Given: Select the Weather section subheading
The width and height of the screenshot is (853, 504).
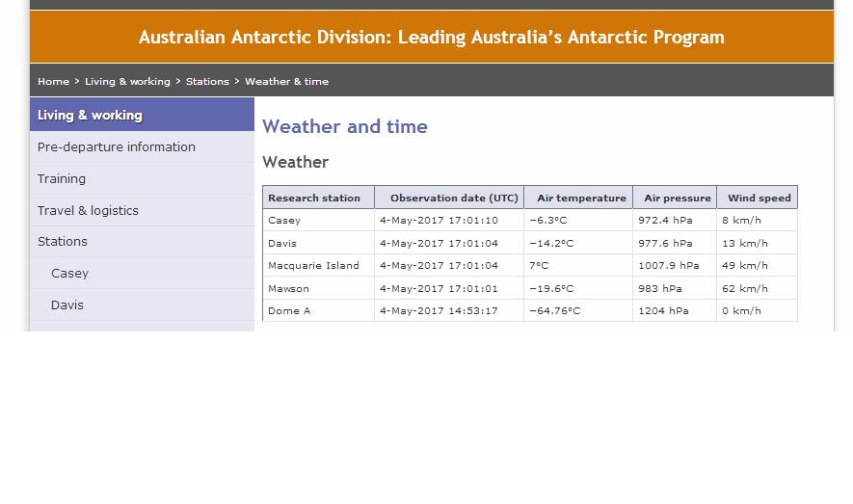Looking at the screenshot, I should click(x=295, y=162).
